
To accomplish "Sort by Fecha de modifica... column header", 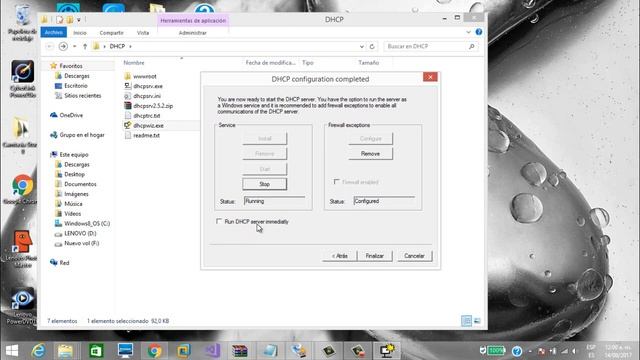I will tap(270, 63).
